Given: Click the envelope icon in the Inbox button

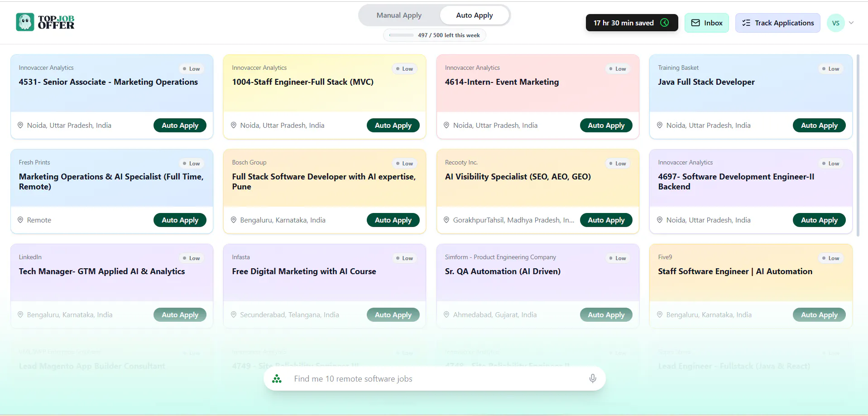Looking at the screenshot, I should [695, 23].
